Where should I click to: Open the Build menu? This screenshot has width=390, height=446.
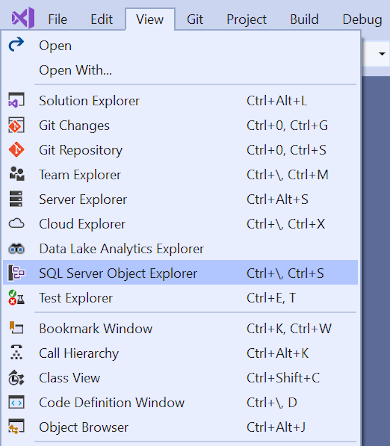[x=304, y=19]
